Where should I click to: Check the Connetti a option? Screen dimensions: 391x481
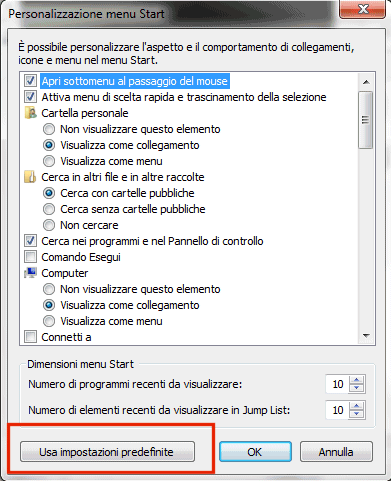pyautogui.click(x=30, y=337)
